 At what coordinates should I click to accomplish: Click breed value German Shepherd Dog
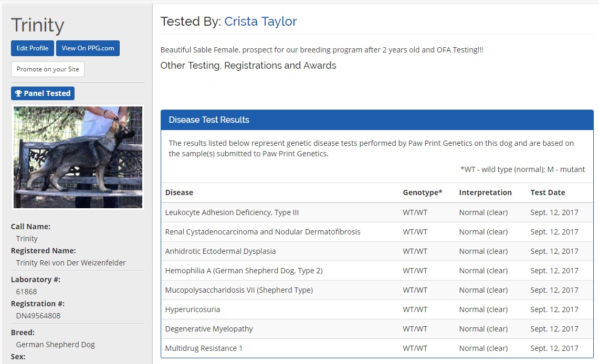coord(56,345)
